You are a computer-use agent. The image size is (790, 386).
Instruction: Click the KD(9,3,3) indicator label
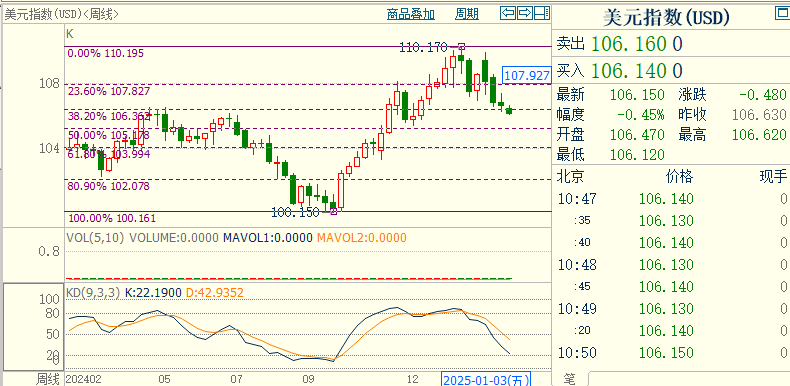[93, 292]
